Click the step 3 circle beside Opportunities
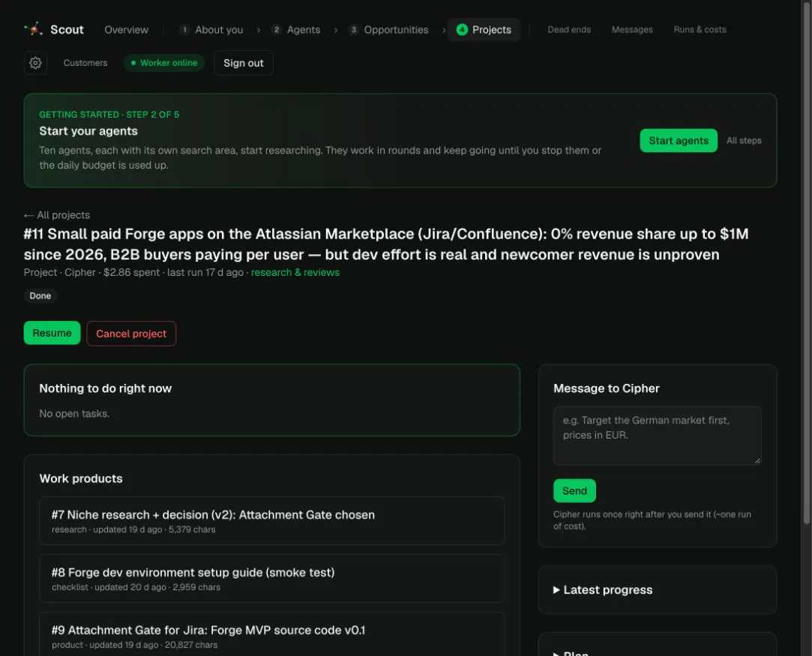The image size is (812, 656). (x=353, y=29)
